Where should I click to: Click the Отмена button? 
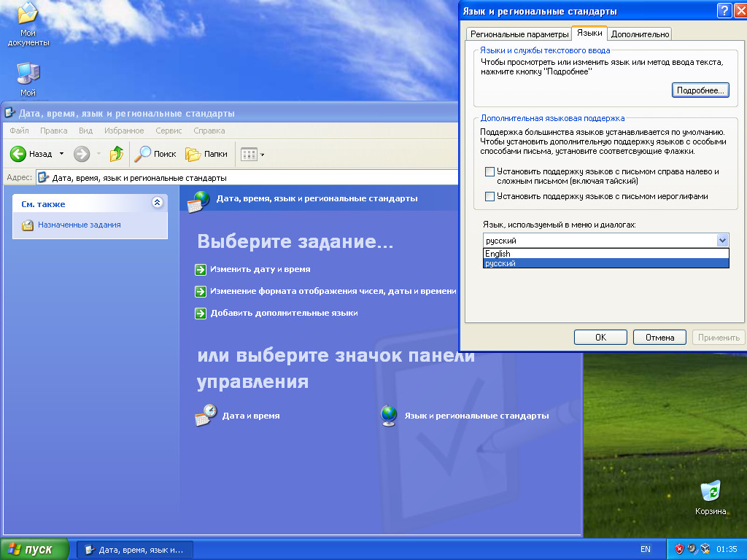(x=659, y=337)
